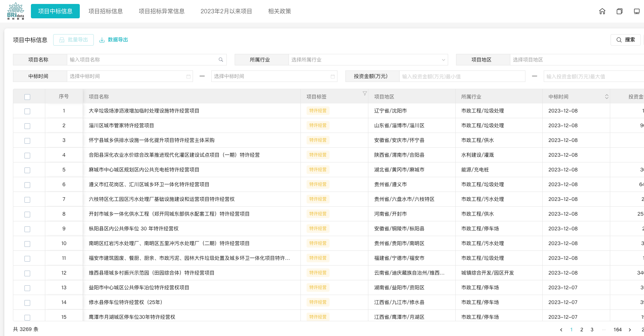
Task: Click the 项目地区 column header
Action: 384,97
